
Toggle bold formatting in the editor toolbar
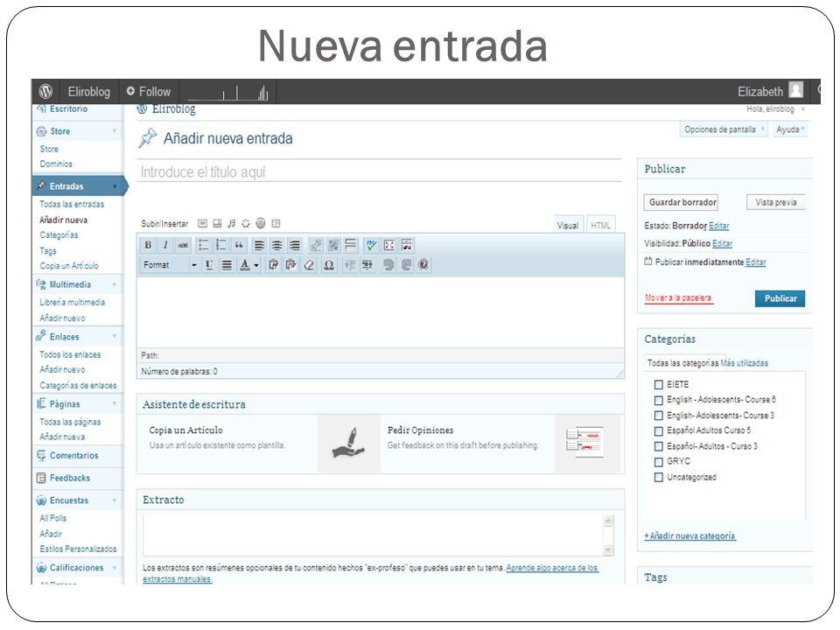pyautogui.click(x=148, y=245)
